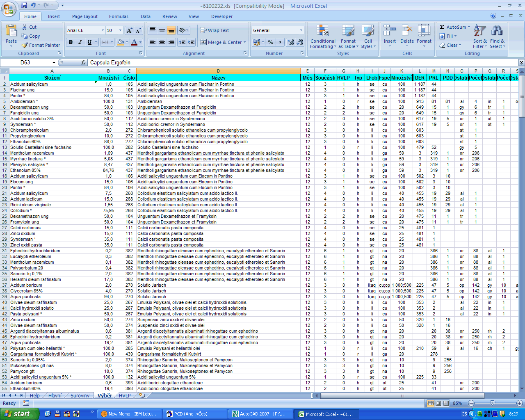
Task: Open the Name Box dropdown arrow
Action: click(x=54, y=63)
